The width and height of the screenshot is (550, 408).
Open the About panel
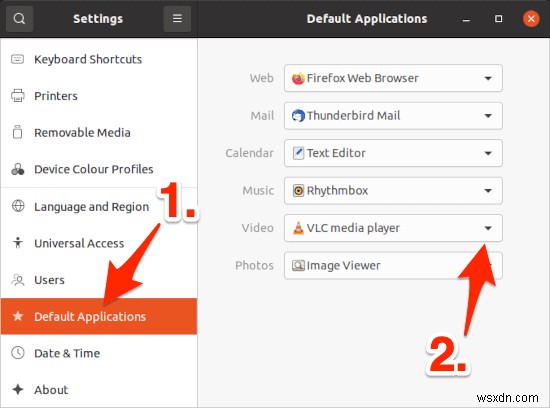pos(99,389)
